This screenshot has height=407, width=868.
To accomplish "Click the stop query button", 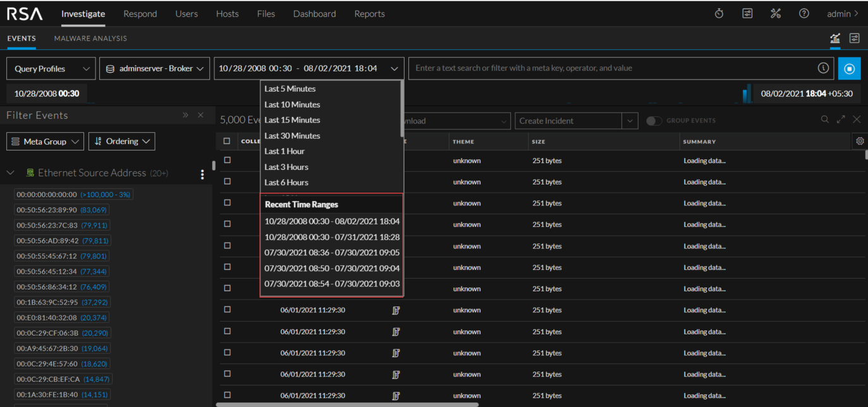I will click(x=849, y=68).
